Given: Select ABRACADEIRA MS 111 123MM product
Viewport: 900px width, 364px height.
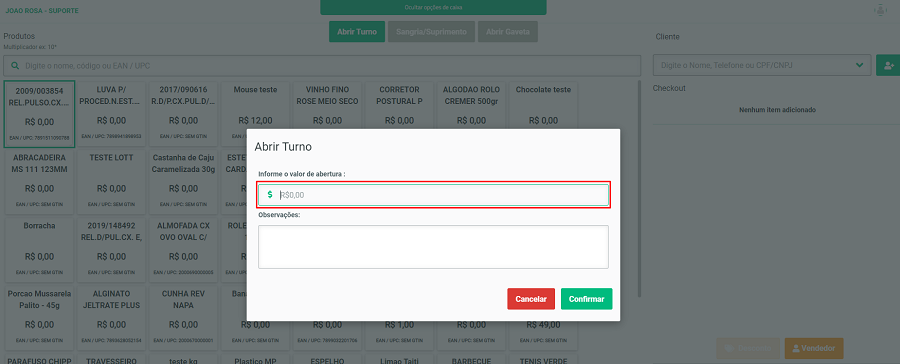Looking at the screenshot, I should [39, 181].
